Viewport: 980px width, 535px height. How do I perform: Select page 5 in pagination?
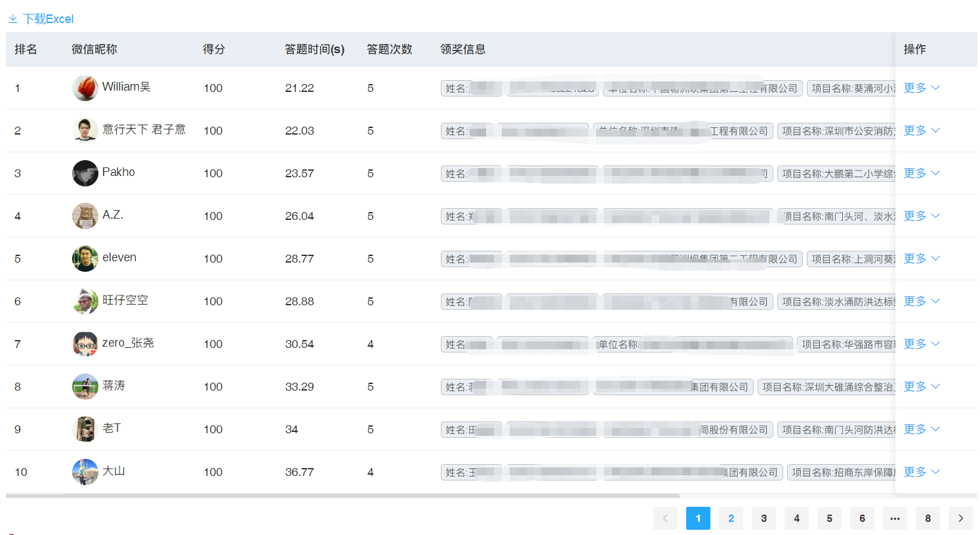[x=829, y=519]
